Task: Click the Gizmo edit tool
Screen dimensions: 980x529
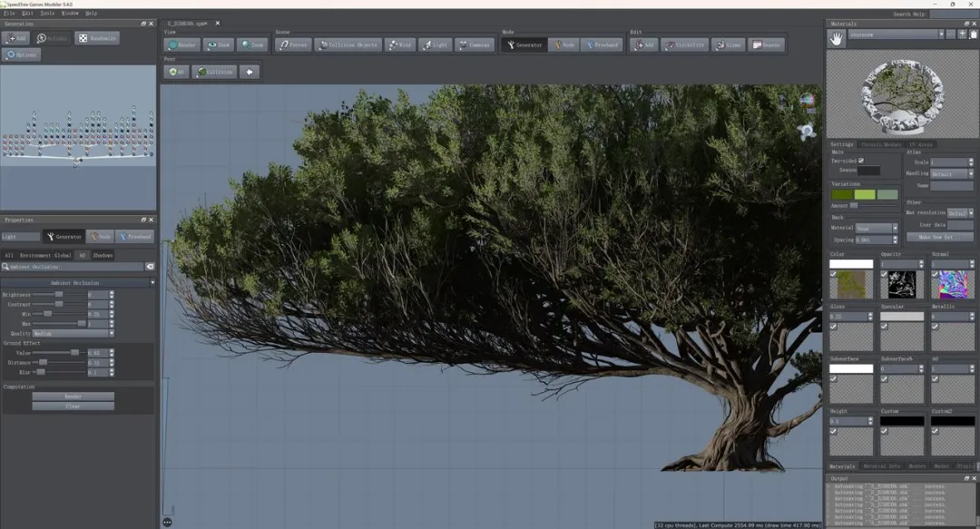Action: tap(728, 44)
